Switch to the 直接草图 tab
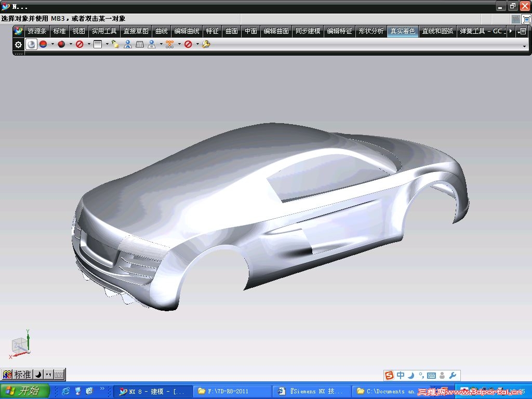The image size is (532, 399). click(x=136, y=31)
